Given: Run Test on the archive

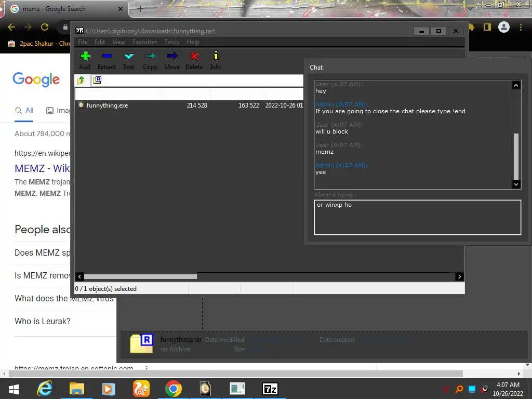Looking at the screenshot, I should 129,60.
